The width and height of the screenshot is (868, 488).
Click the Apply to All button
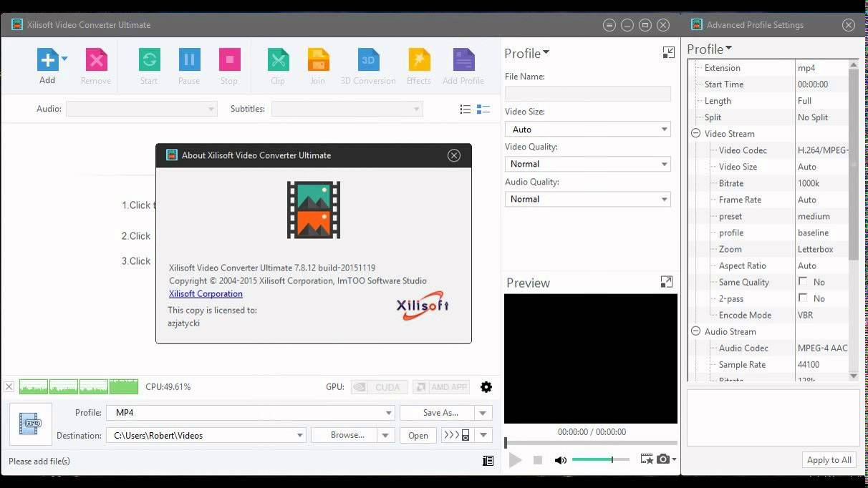point(829,460)
